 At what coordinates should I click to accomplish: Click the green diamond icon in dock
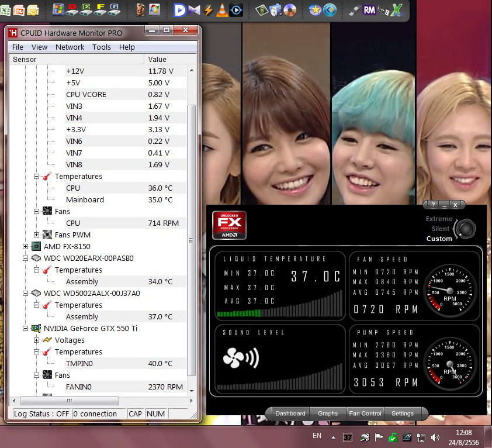click(x=261, y=11)
